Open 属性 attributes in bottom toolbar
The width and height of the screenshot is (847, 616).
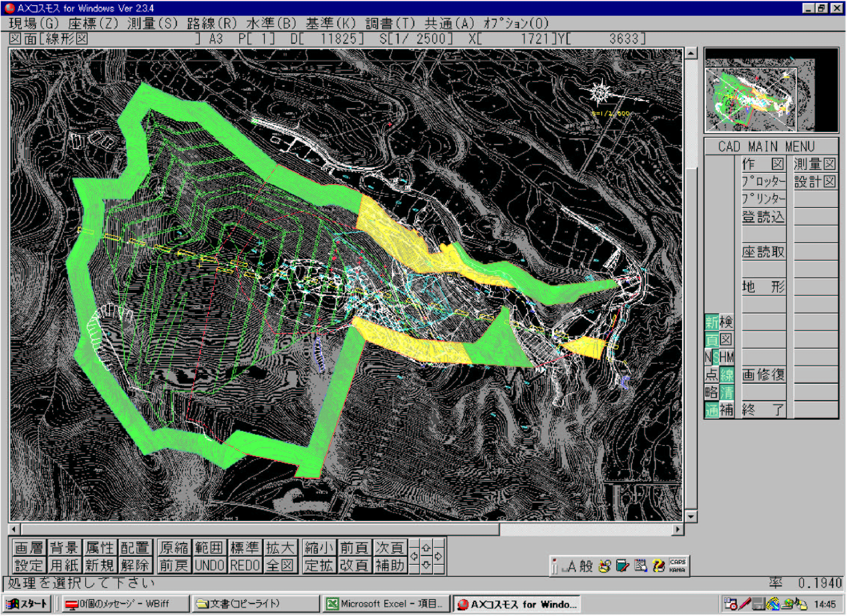(x=99, y=548)
